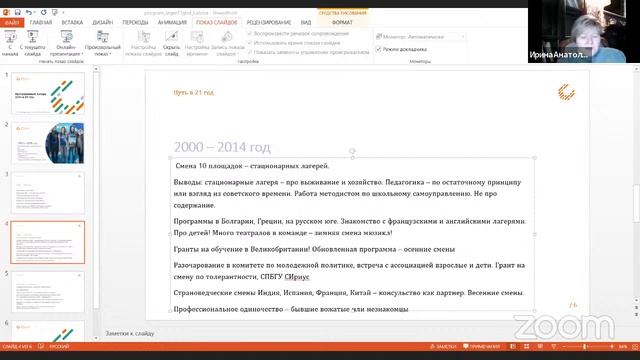Image resolution: width=640 pixels, height=360 pixels.
Task: Open the 'ФОРМАТ' drawing tools tab
Action: point(342,22)
